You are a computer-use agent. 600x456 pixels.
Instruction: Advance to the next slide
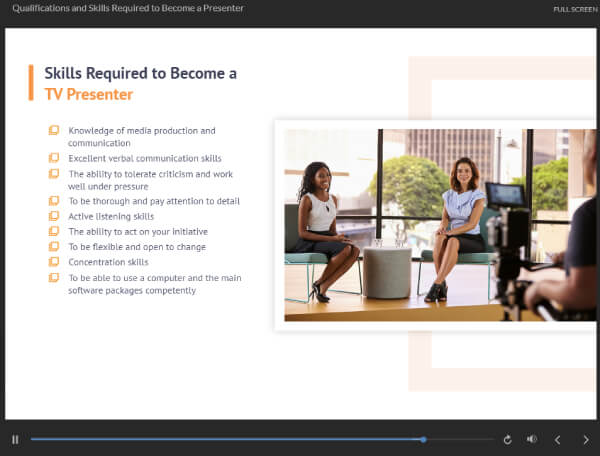[x=586, y=440]
